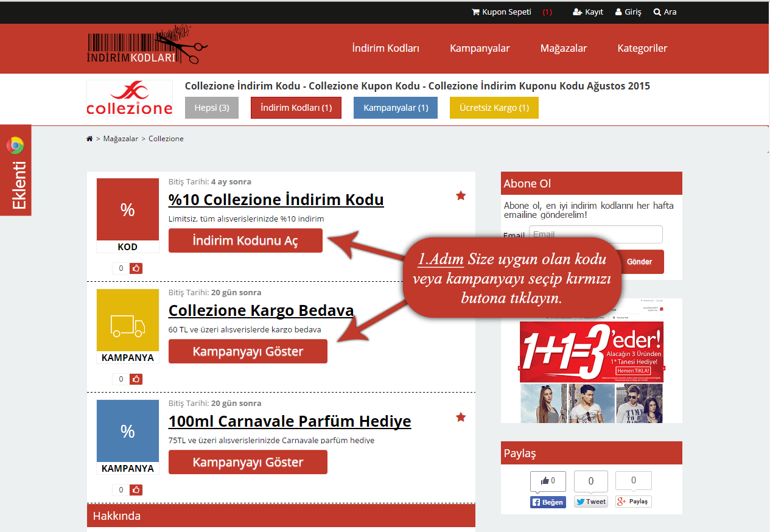
Task: Click the Collezione page heading text
Action: coord(418,86)
